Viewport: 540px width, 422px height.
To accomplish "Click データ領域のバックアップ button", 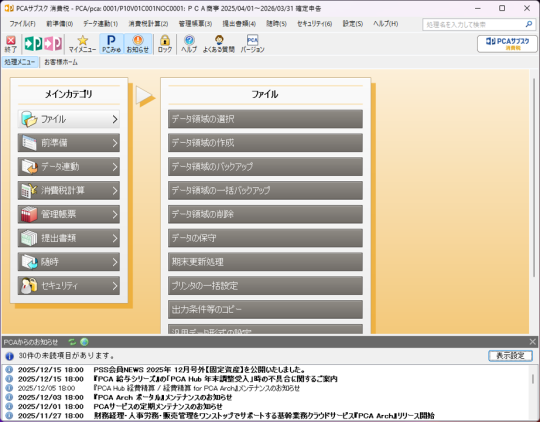I will 265,167.
